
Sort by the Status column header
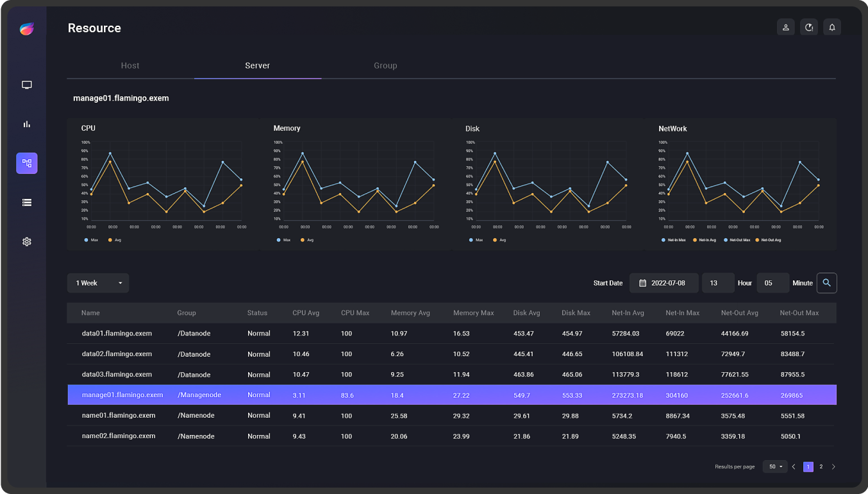[257, 313]
